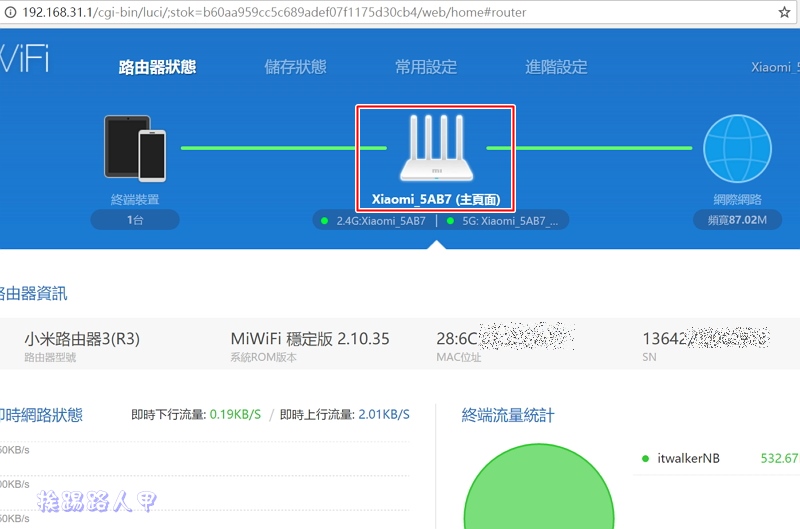Viewport: 800px width, 529px height.
Task: Click the 頻寬87.02M bandwidth badge
Action: pos(737,220)
